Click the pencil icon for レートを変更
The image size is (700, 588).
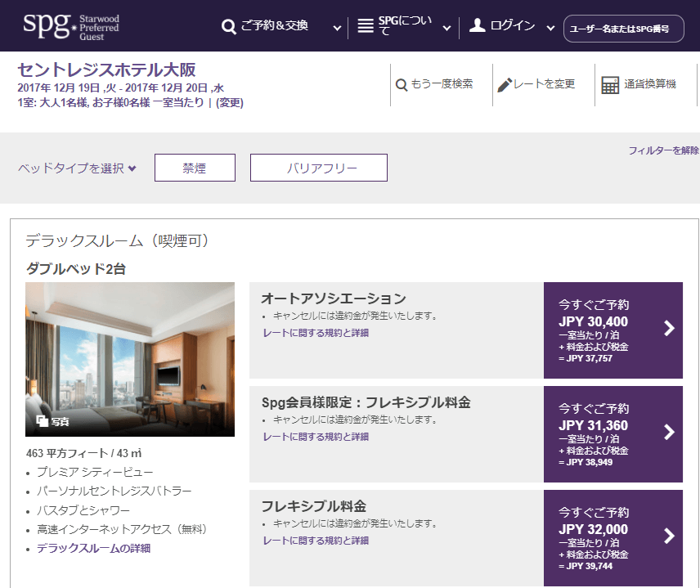505,84
